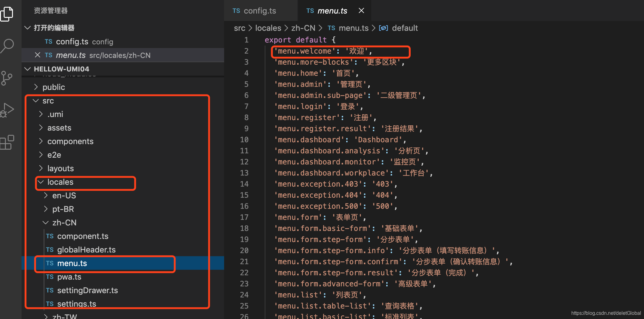
Task: Open settingDrawer.ts in the file tree
Action: 87,290
